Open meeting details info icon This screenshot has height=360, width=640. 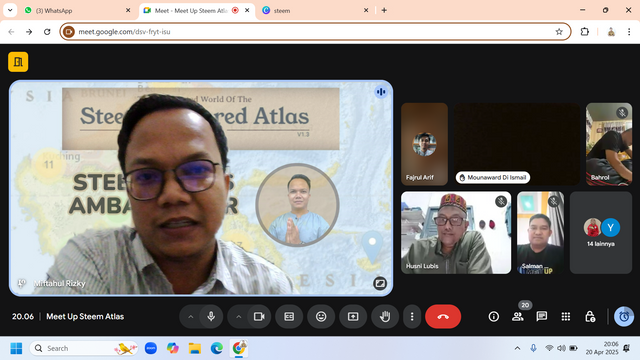point(494,316)
